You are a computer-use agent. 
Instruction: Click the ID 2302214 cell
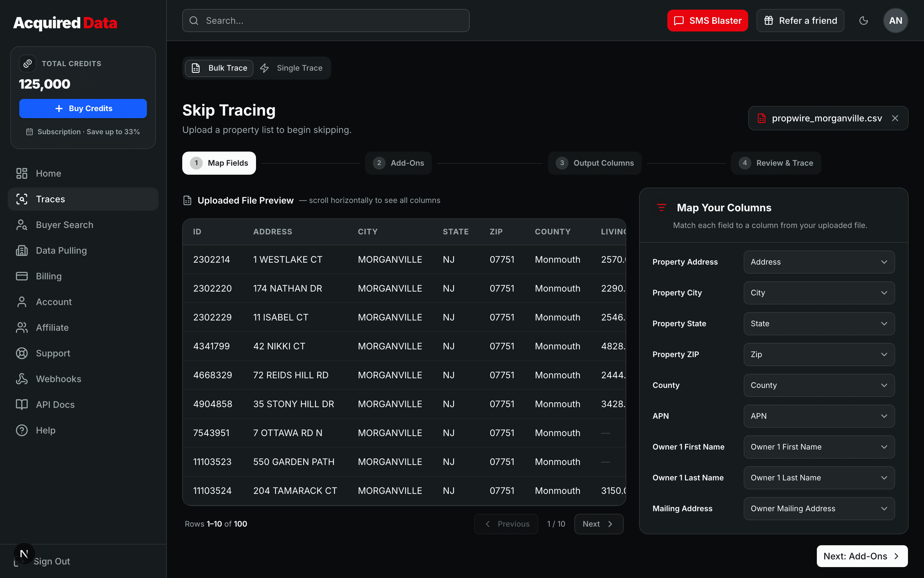pyautogui.click(x=211, y=259)
